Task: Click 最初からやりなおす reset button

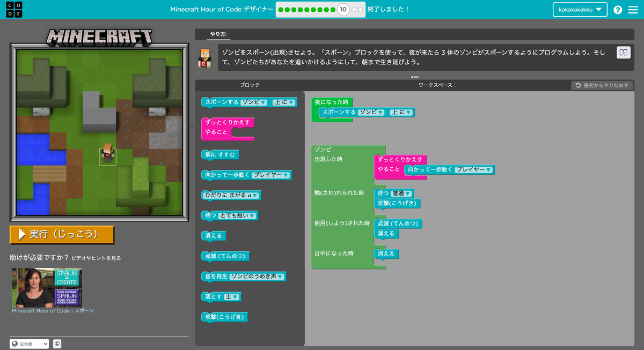Action: [x=603, y=85]
